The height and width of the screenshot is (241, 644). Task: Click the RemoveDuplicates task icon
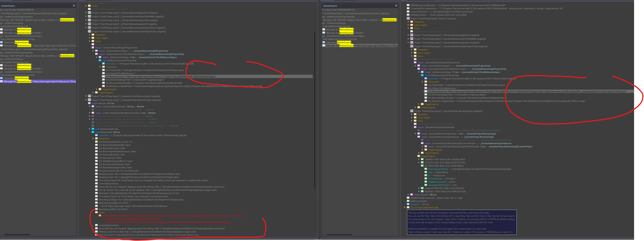(x=93, y=129)
